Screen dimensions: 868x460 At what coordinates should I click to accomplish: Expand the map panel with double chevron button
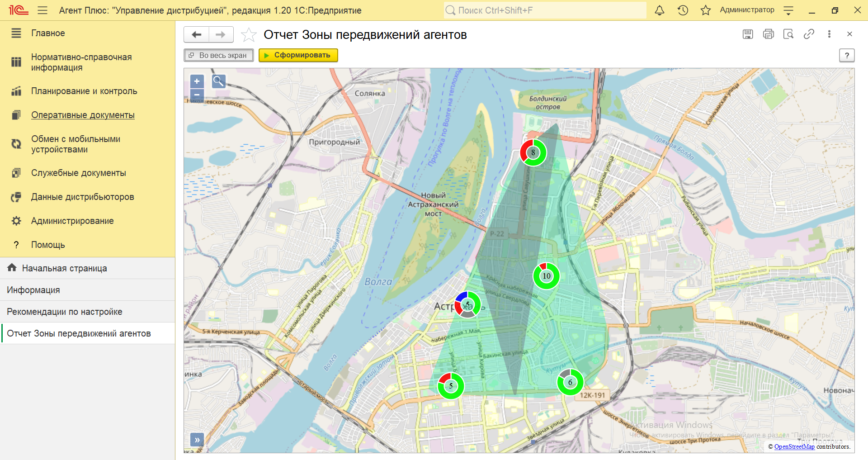coord(197,440)
